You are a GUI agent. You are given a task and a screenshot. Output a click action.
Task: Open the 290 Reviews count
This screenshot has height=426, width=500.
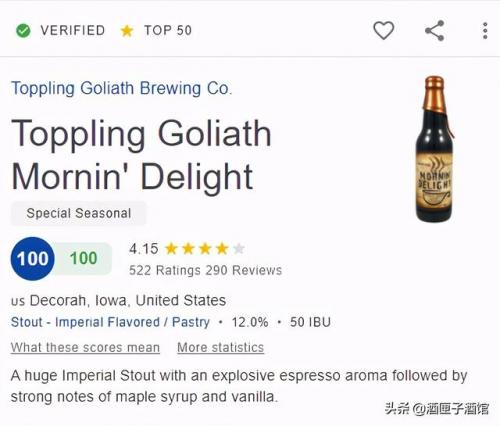[244, 270]
